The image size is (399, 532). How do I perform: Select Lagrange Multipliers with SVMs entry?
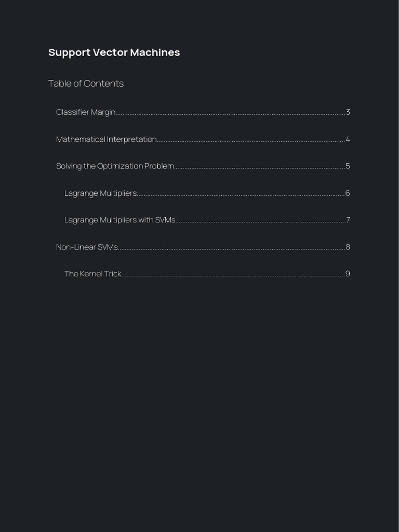pos(119,220)
